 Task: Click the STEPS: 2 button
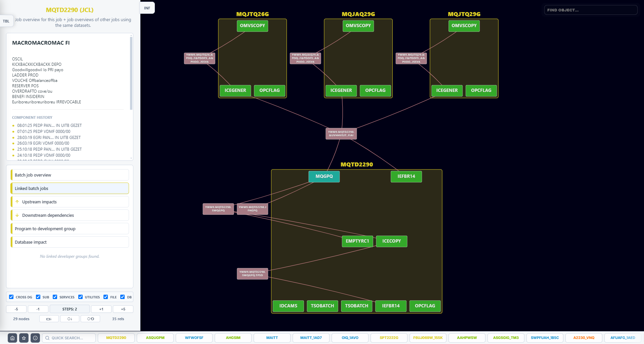(70, 309)
